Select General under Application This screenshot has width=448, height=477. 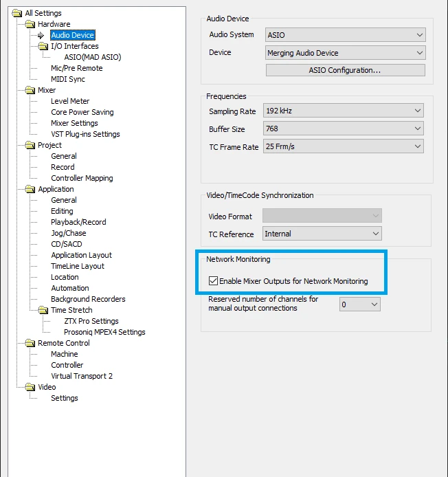click(64, 200)
